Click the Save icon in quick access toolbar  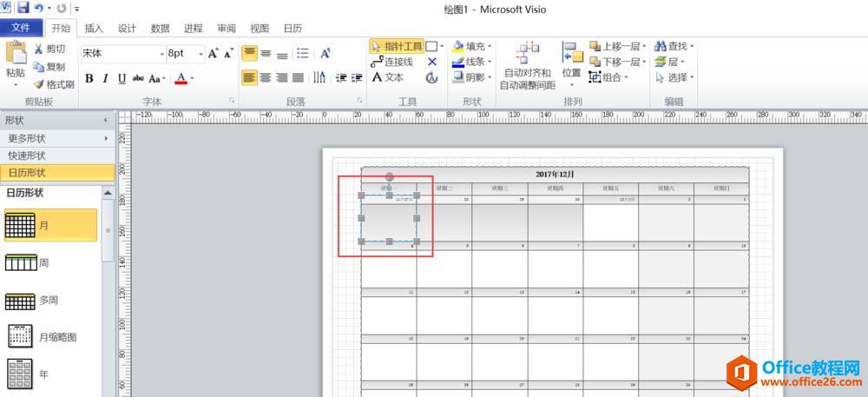pyautogui.click(x=23, y=8)
